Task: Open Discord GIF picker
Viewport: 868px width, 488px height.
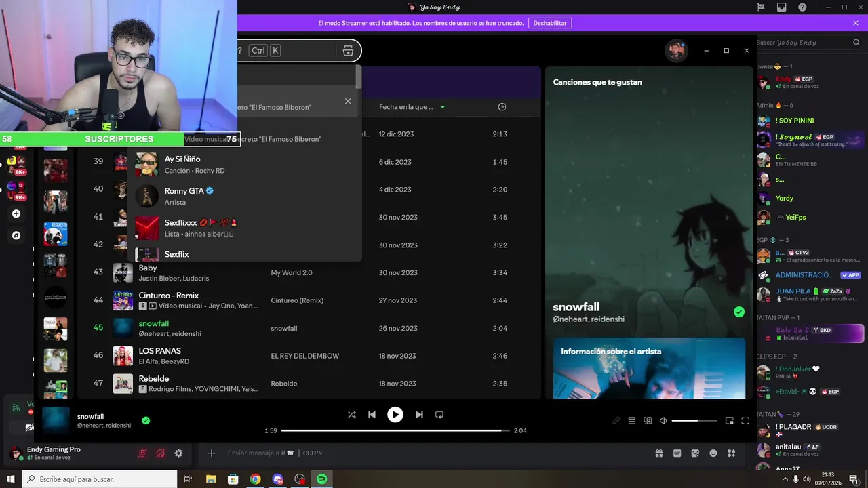Action: point(677,453)
